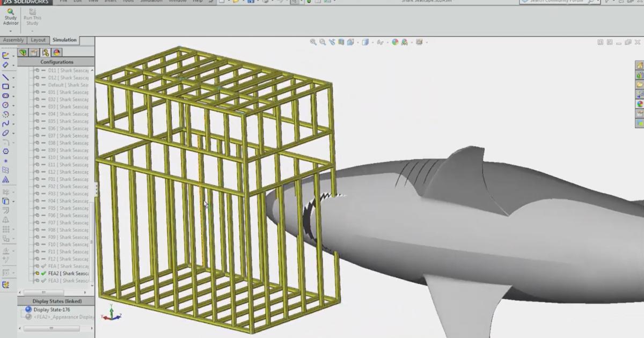The image size is (644, 338).
Task: Switch to the Layout tab
Action: point(38,40)
